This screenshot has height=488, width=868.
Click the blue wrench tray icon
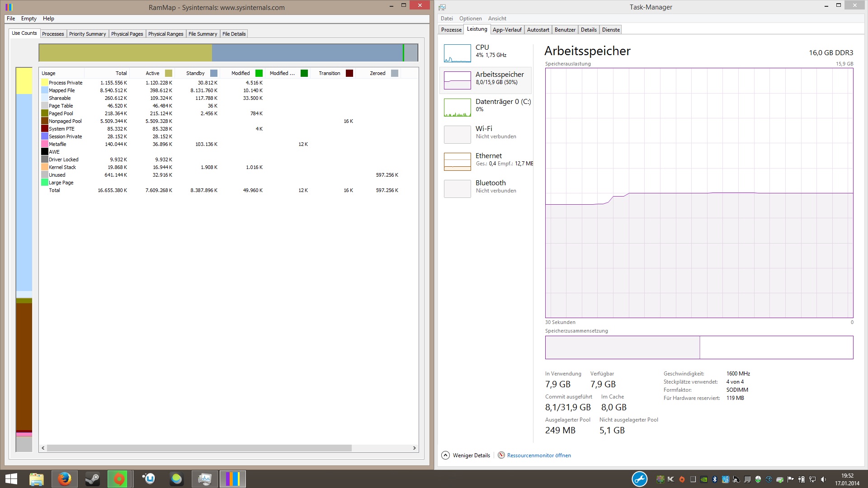point(639,479)
